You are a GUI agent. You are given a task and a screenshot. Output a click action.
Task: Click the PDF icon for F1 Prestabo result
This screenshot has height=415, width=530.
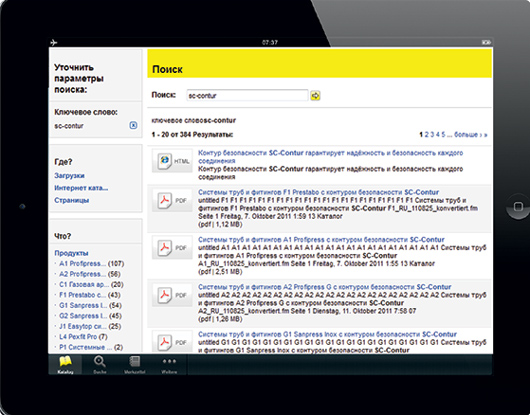(x=172, y=200)
